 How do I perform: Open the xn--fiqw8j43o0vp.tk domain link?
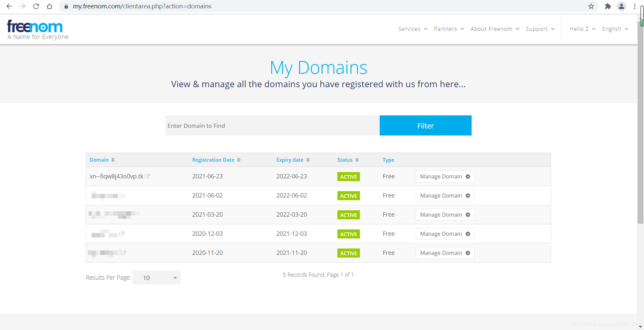pyautogui.click(x=116, y=176)
